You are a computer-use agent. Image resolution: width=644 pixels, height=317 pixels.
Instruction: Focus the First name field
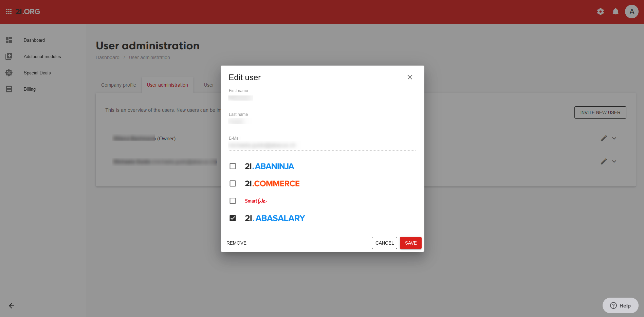[322, 98]
